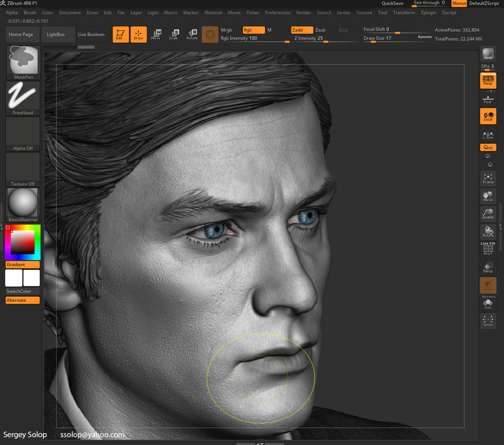504x445 pixels.
Task: Click the BPR render icon
Action: click(x=488, y=54)
